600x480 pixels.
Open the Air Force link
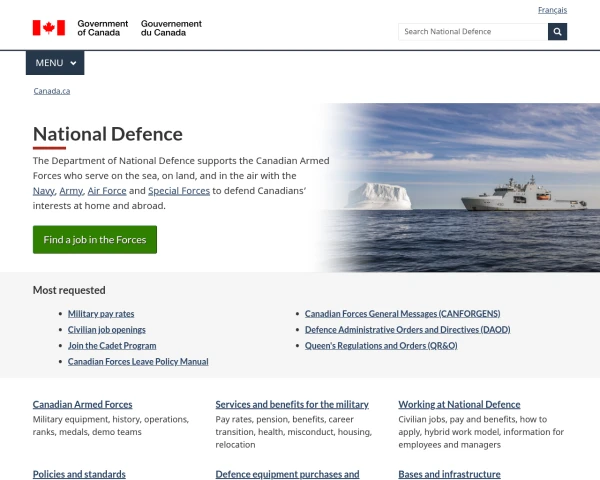(x=107, y=191)
